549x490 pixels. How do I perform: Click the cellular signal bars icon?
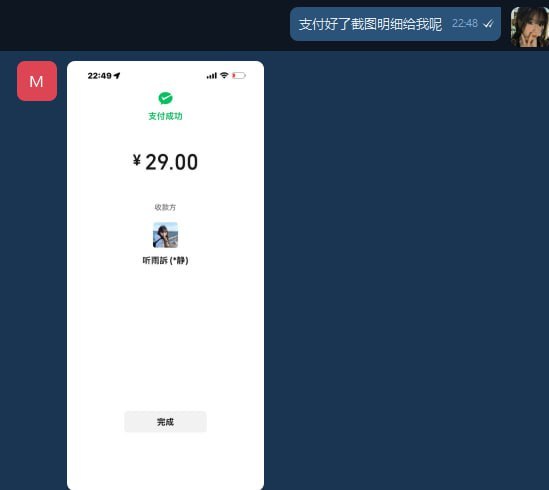click(211, 76)
